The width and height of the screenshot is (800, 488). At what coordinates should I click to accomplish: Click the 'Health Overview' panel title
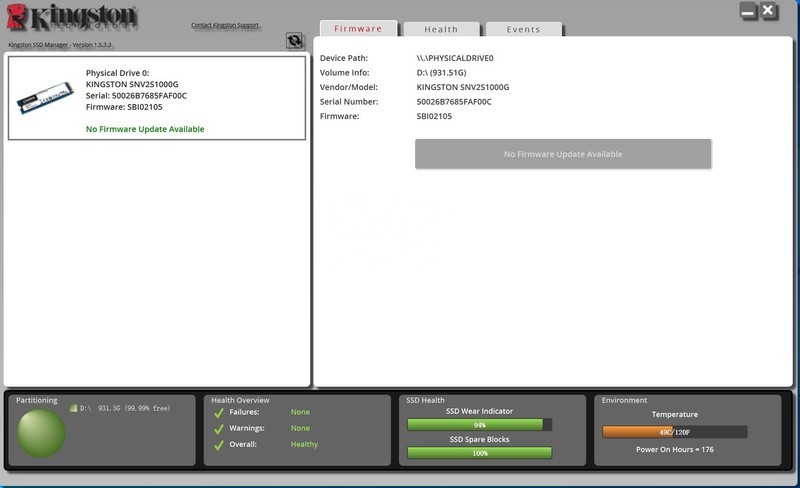(x=240, y=400)
